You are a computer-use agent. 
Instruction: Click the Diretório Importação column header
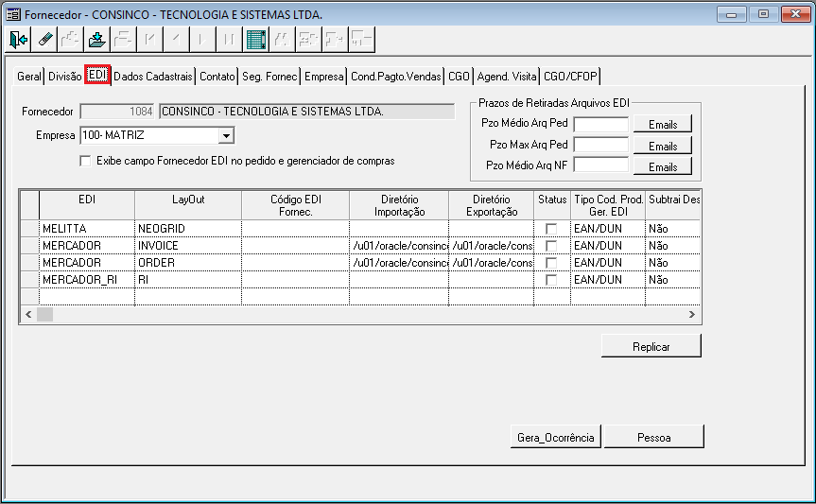399,205
